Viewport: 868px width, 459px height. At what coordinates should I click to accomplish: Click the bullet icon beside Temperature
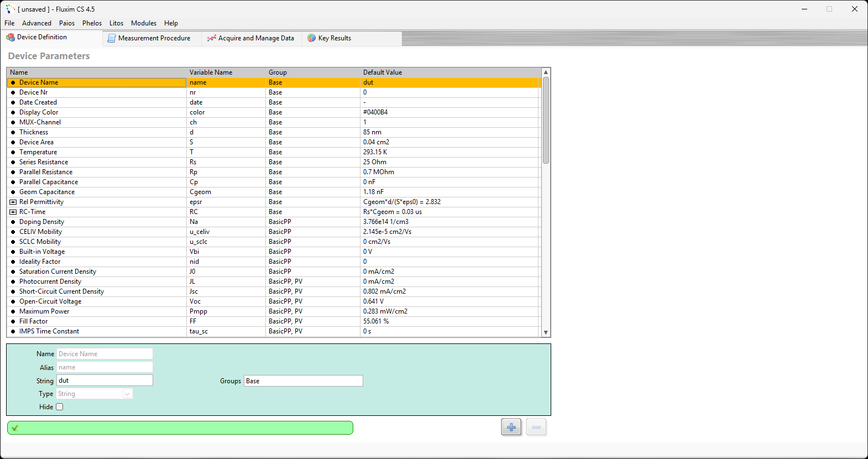[x=13, y=152]
